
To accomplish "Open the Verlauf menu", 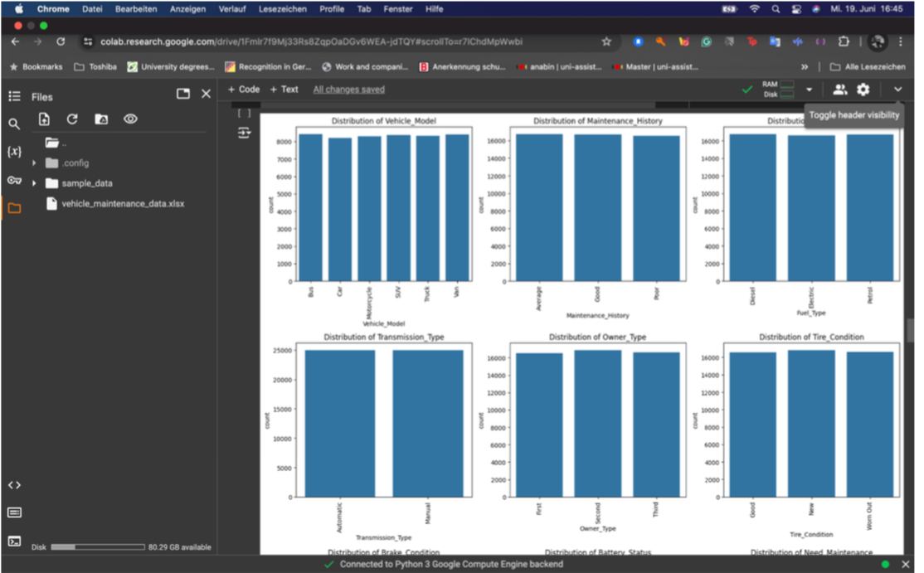I will tap(232, 9).
